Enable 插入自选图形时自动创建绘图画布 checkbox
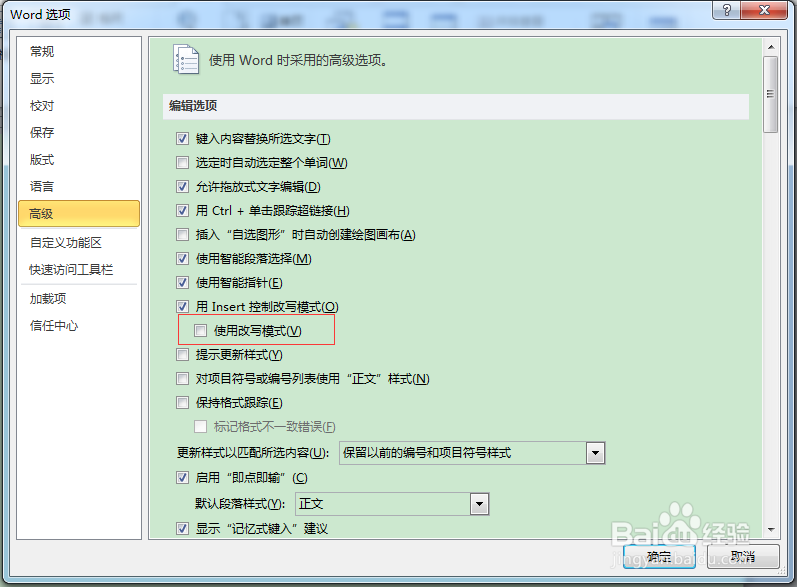 182,234
